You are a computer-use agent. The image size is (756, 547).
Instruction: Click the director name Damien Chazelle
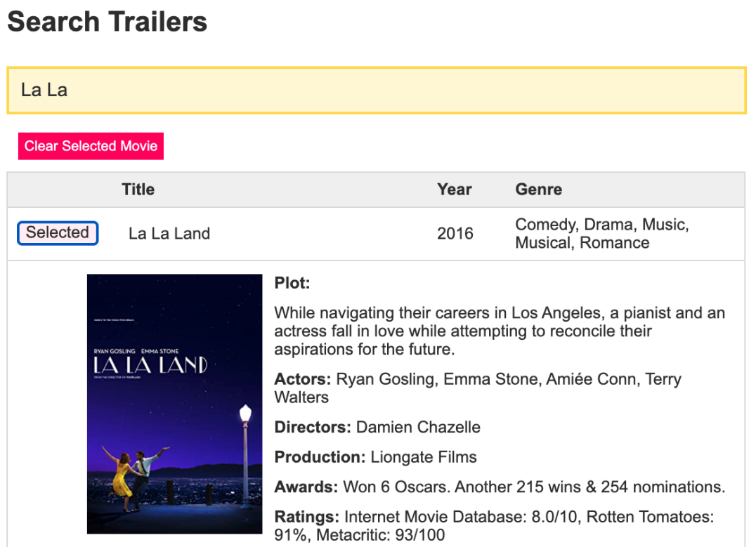[x=418, y=427]
